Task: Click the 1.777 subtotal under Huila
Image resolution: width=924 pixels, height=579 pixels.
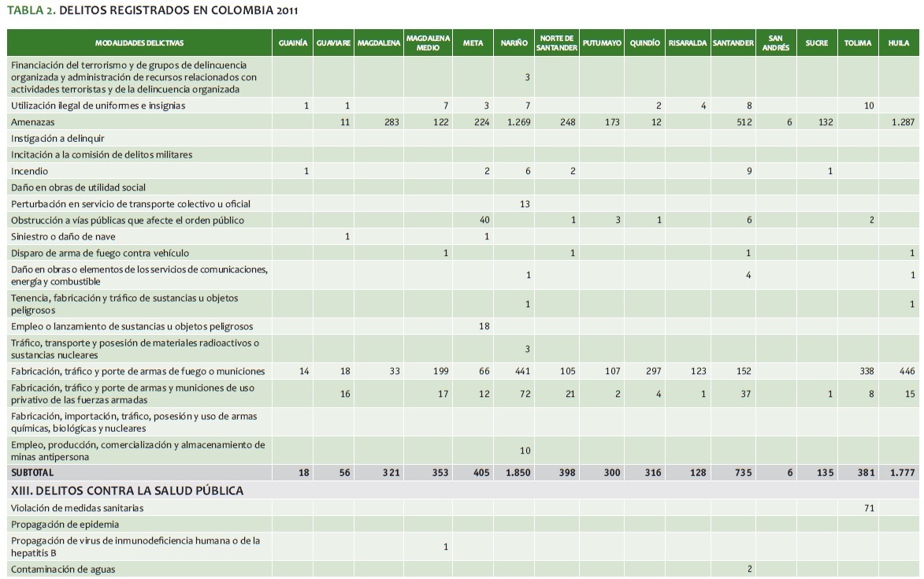Action: pos(900,473)
